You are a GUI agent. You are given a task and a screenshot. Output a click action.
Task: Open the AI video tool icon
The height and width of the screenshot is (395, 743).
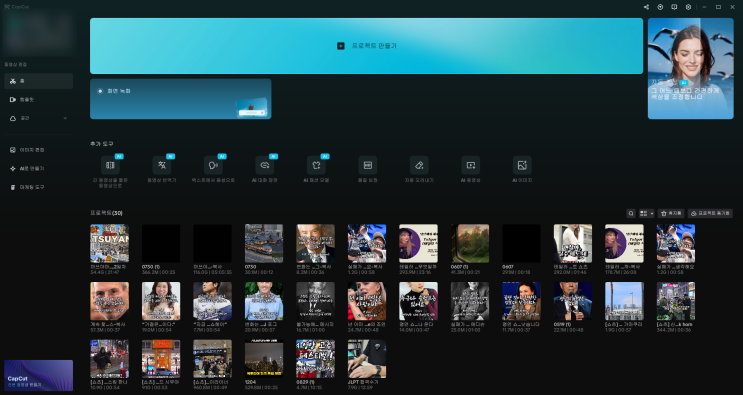pyautogui.click(x=471, y=165)
